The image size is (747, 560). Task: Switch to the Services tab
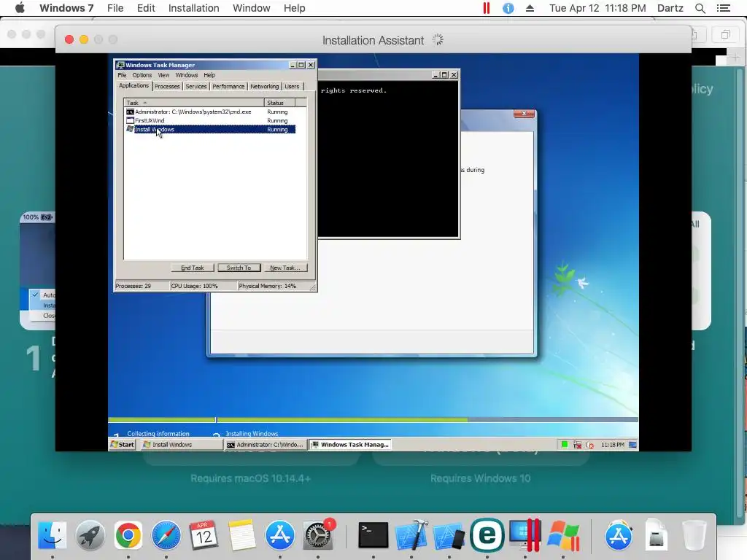(x=196, y=86)
